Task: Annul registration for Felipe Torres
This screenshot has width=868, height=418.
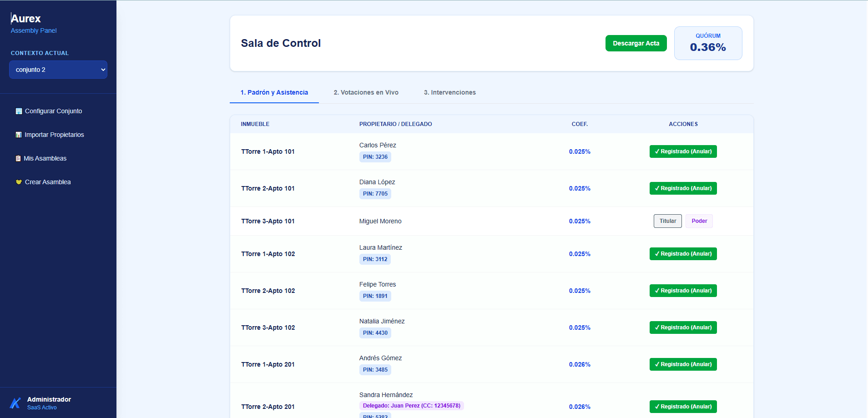Action: pyautogui.click(x=683, y=291)
